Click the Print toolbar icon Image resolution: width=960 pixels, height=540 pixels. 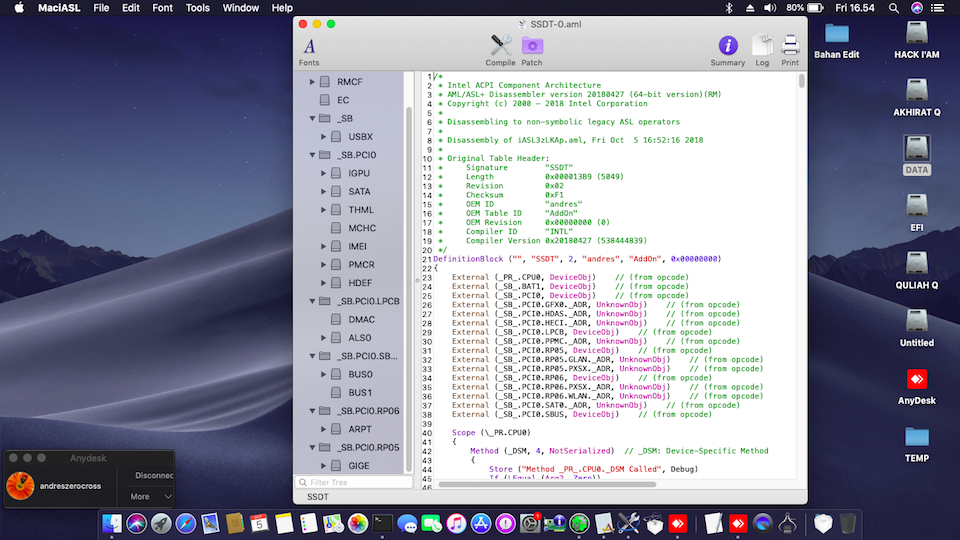pos(790,46)
